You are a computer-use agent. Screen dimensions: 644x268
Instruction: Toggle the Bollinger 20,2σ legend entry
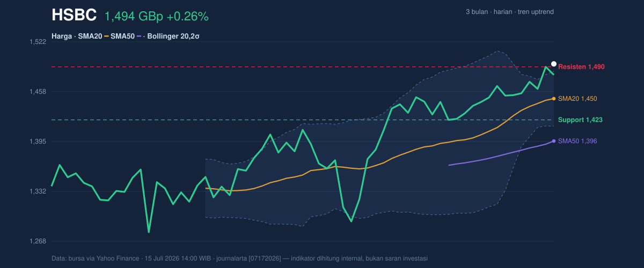[x=173, y=36]
